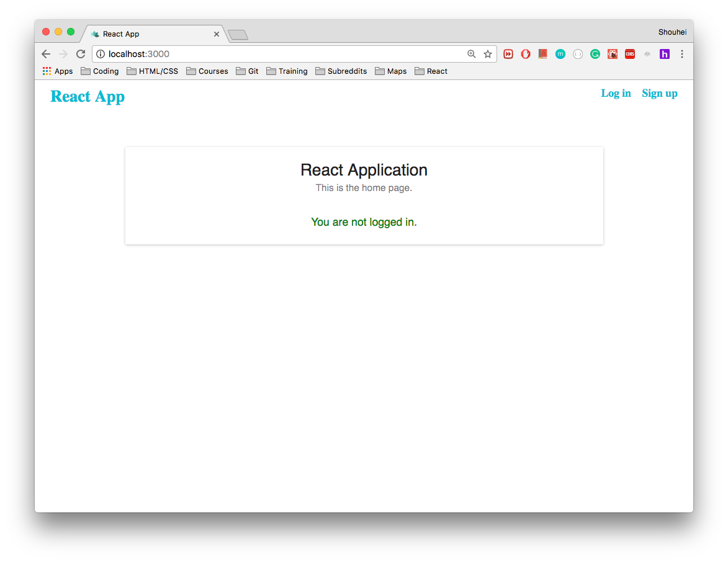Image resolution: width=728 pixels, height=562 pixels.
Task: Click the zoom magnifier icon in address bar
Action: (471, 54)
